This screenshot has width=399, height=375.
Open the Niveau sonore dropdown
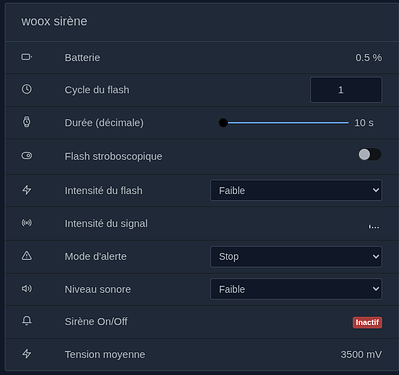296,289
